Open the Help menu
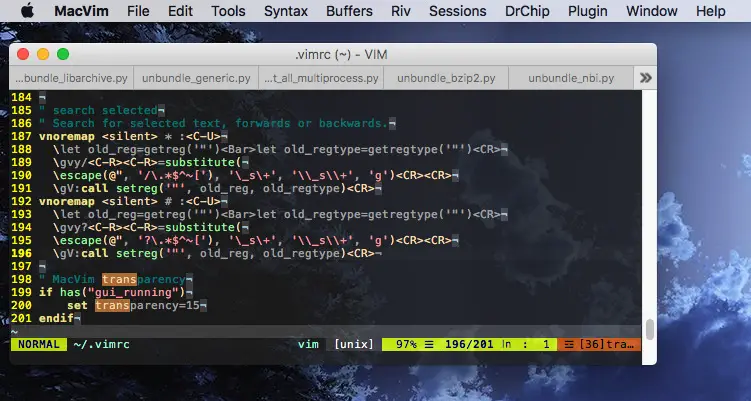 coord(710,11)
